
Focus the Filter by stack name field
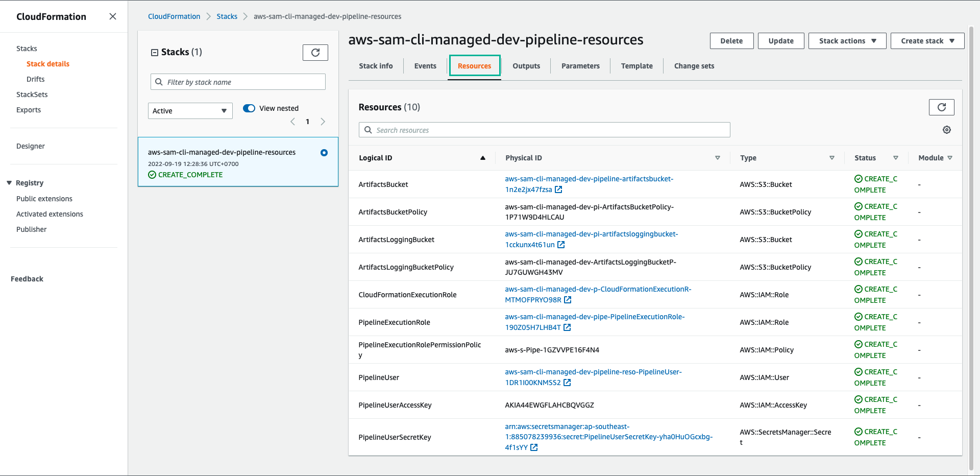coord(238,82)
